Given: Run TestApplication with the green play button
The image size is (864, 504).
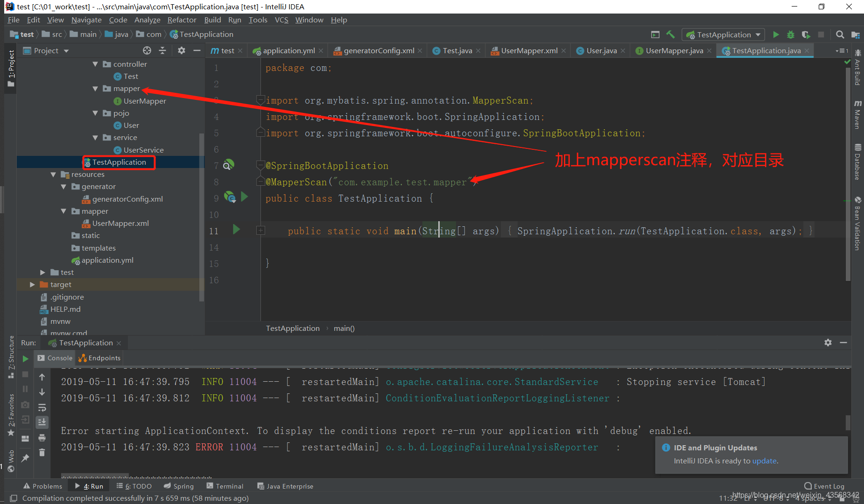Looking at the screenshot, I should tap(776, 35).
